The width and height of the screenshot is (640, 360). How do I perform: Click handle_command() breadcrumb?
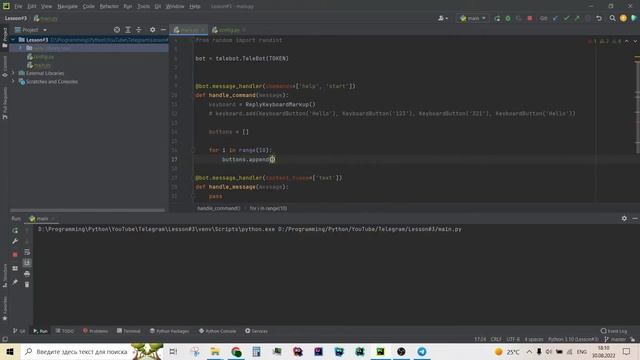pos(219,208)
